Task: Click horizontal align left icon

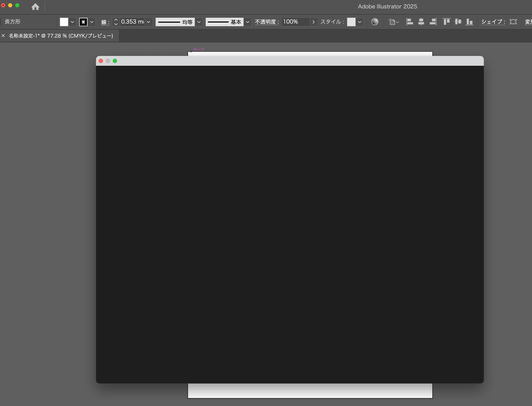Action: click(410, 22)
